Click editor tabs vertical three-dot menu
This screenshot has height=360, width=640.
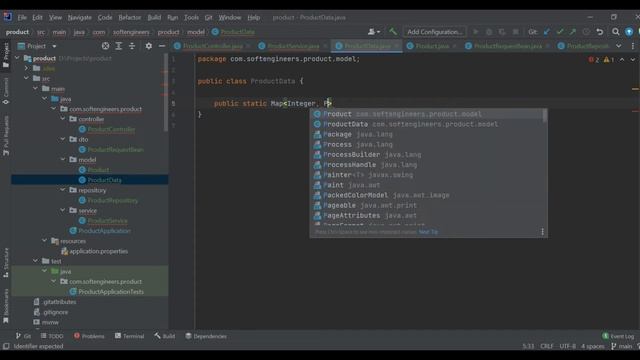pyautogui.click(x=633, y=46)
